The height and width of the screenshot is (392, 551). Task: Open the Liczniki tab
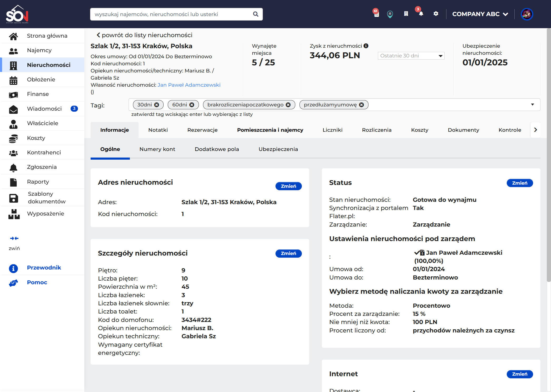point(332,130)
